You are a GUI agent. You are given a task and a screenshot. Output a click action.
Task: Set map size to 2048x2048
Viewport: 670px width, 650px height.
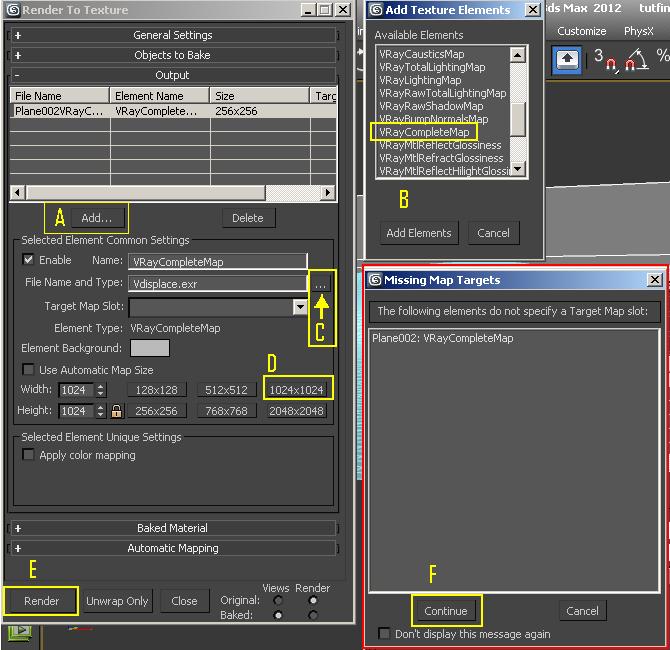[x=297, y=411]
